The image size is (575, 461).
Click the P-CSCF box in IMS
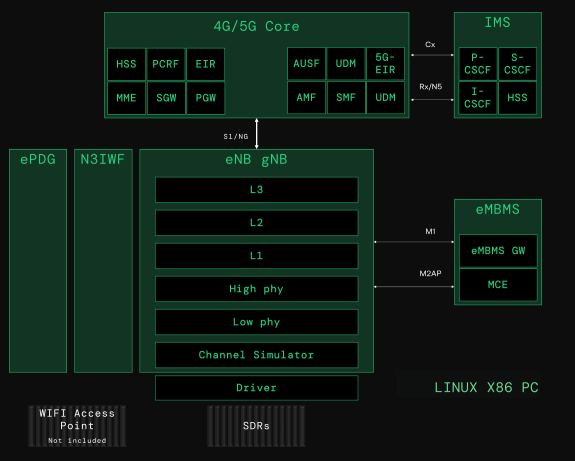coord(477,64)
